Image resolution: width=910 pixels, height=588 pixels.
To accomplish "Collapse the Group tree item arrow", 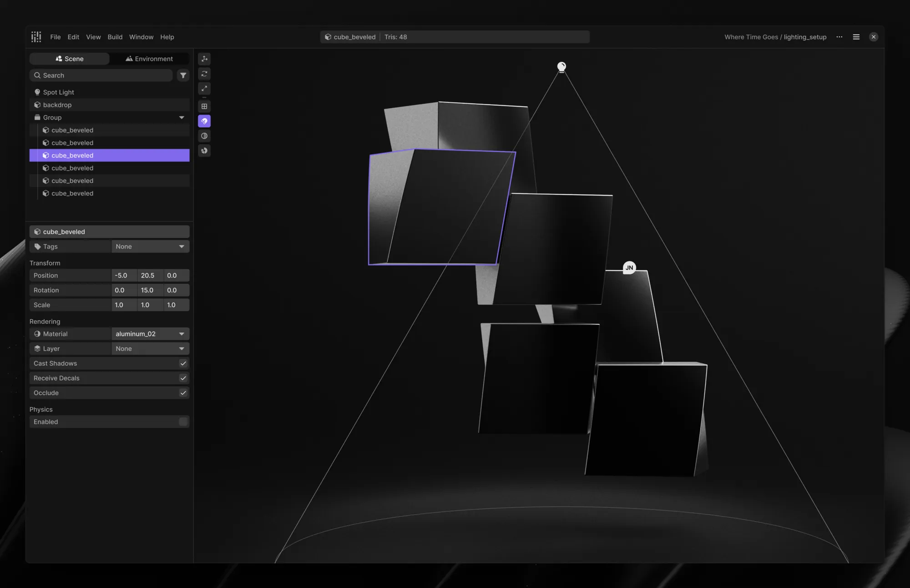I will coord(182,117).
